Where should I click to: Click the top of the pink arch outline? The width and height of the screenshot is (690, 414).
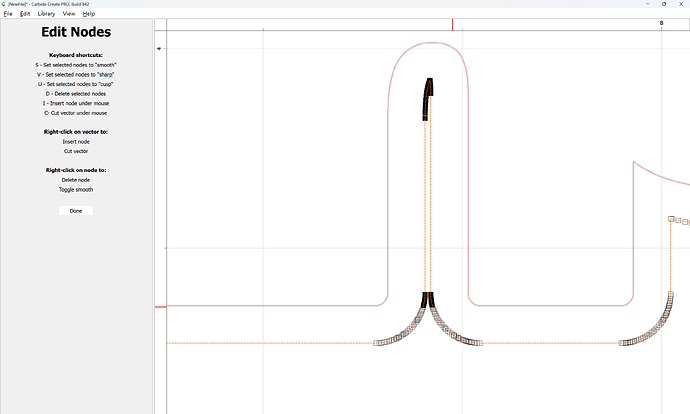coord(428,43)
